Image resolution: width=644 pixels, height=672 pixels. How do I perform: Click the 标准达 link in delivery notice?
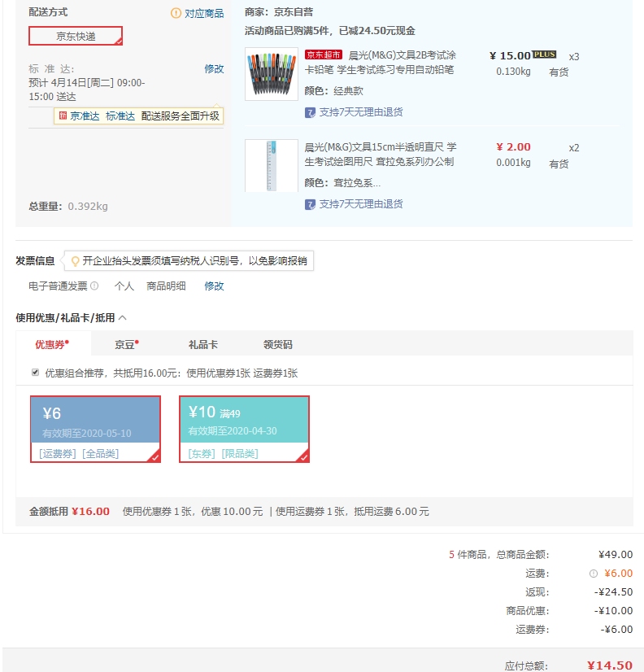120,116
